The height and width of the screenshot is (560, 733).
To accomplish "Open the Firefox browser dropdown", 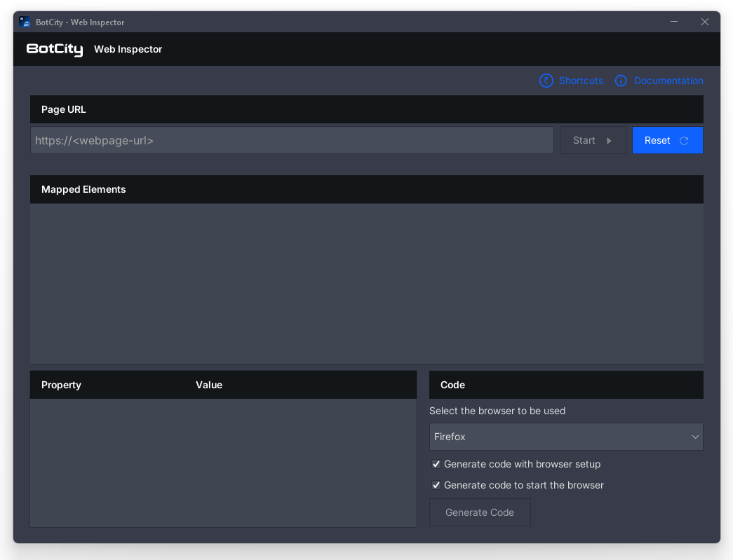I will pos(565,437).
